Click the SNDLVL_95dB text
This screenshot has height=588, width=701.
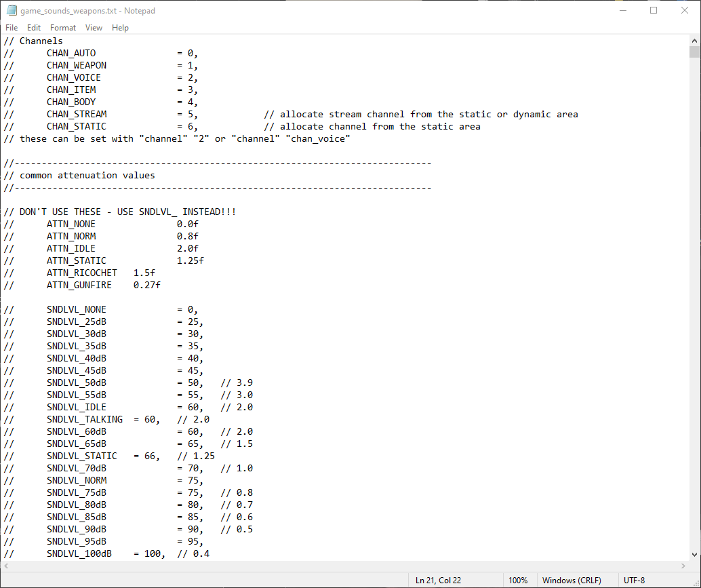[77, 541]
